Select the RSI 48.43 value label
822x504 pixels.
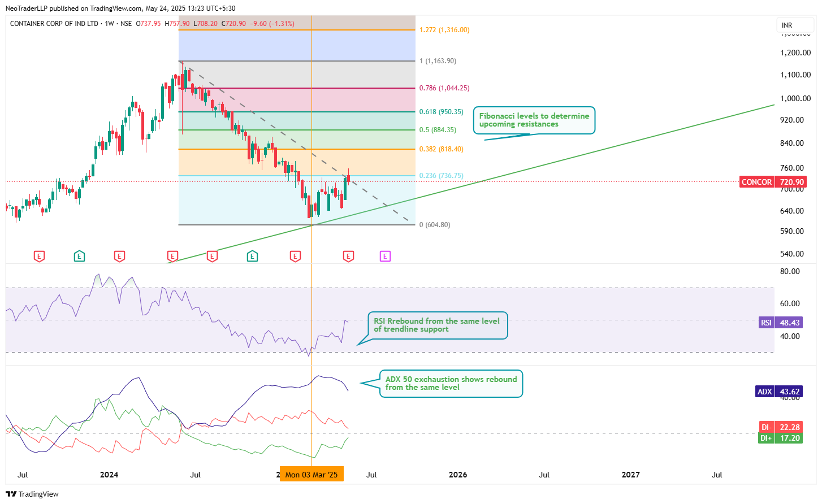pos(782,323)
